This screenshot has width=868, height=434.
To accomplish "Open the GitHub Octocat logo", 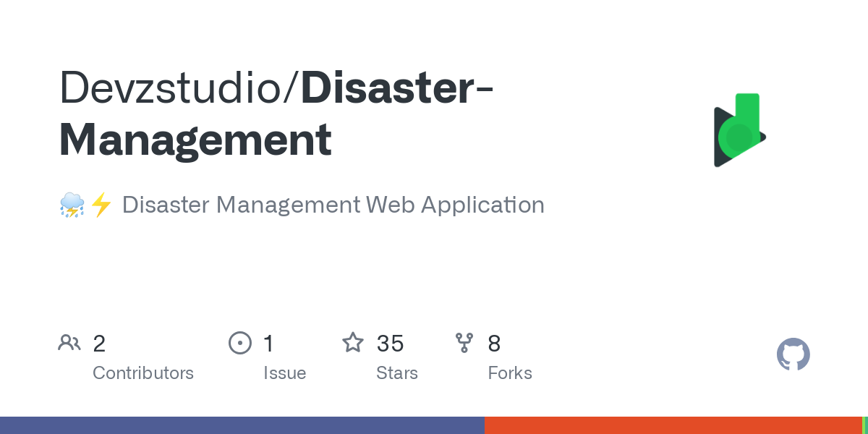I will 793,354.
